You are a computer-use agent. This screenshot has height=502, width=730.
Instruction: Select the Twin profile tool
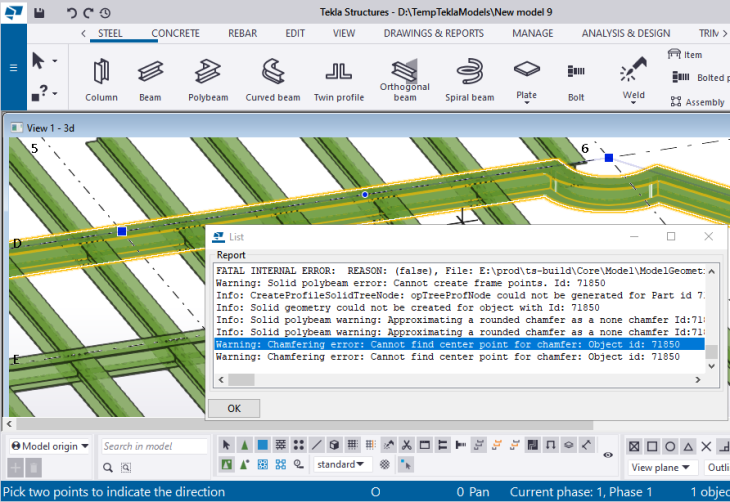(339, 79)
